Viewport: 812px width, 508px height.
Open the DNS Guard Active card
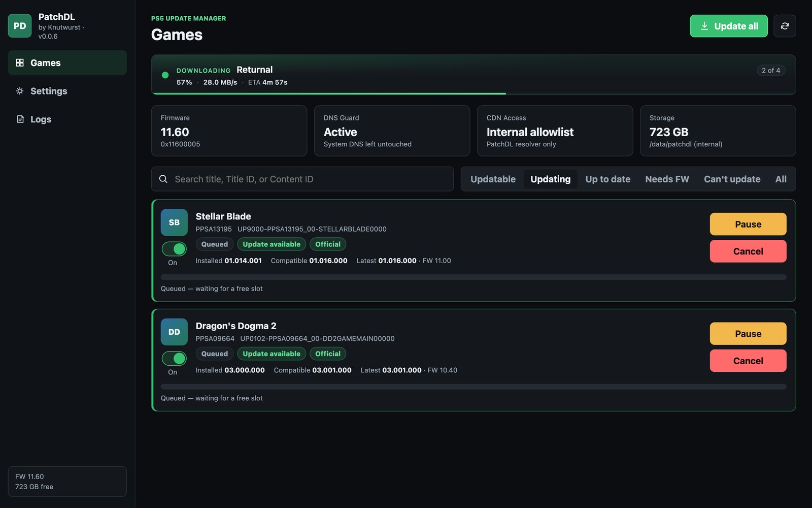[x=392, y=131]
